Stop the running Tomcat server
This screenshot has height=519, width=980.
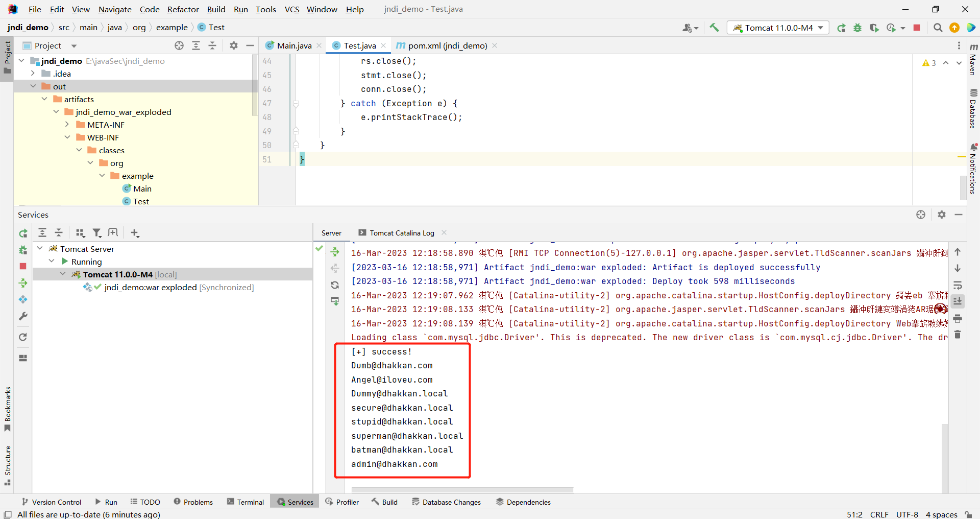tap(917, 28)
